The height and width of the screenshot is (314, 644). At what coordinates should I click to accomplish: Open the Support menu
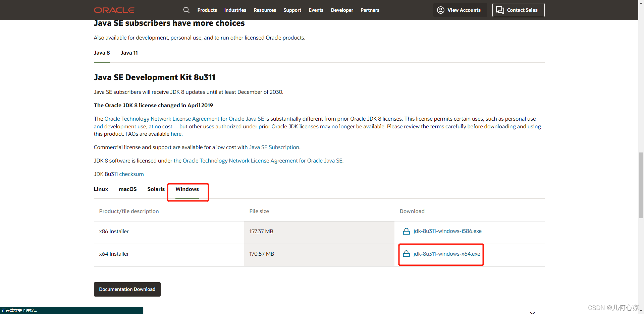(292, 10)
